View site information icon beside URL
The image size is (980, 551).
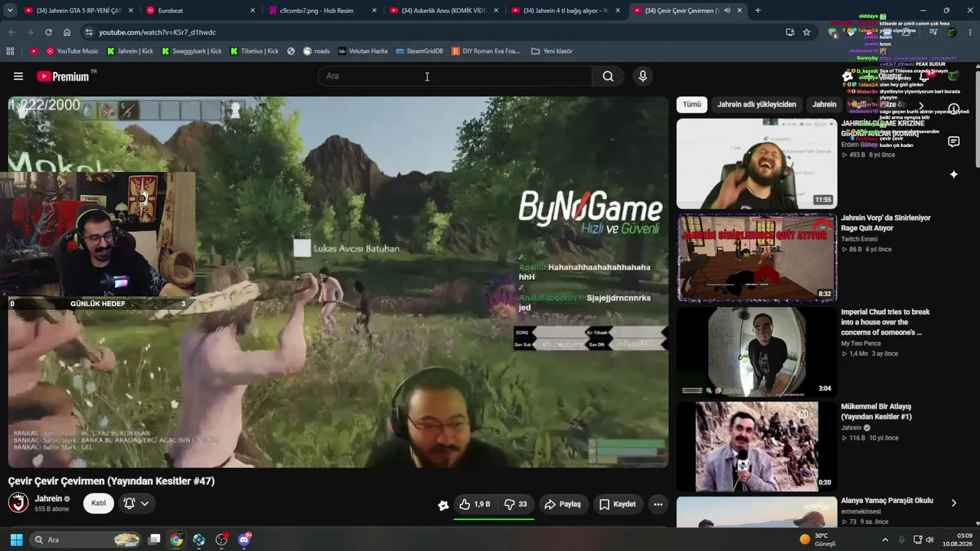tap(89, 32)
